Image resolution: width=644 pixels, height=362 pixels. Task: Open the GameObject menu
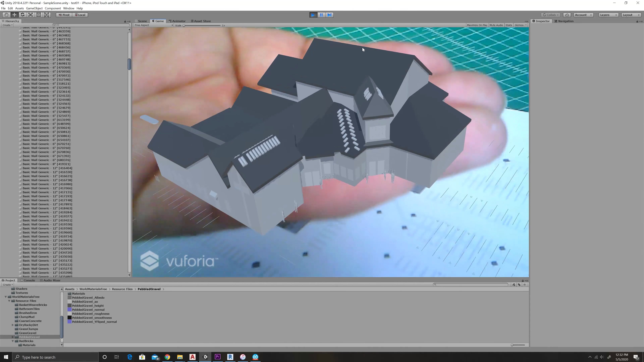tap(34, 8)
